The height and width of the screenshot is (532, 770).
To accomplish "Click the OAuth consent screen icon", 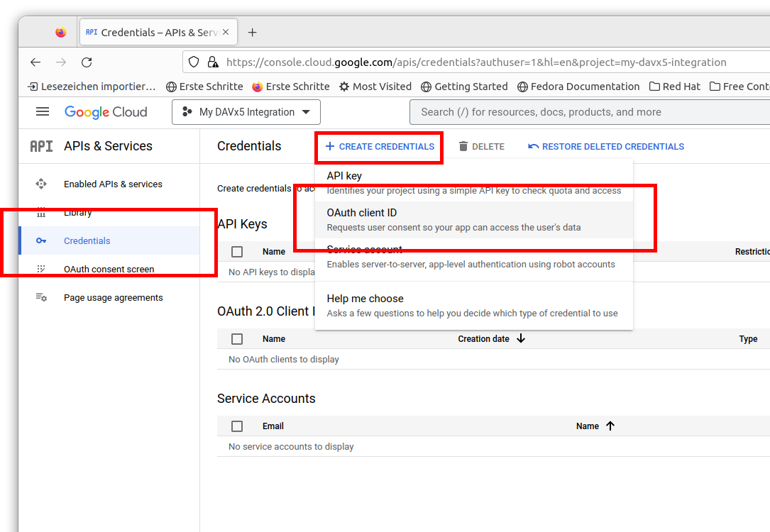I will coord(41,269).
